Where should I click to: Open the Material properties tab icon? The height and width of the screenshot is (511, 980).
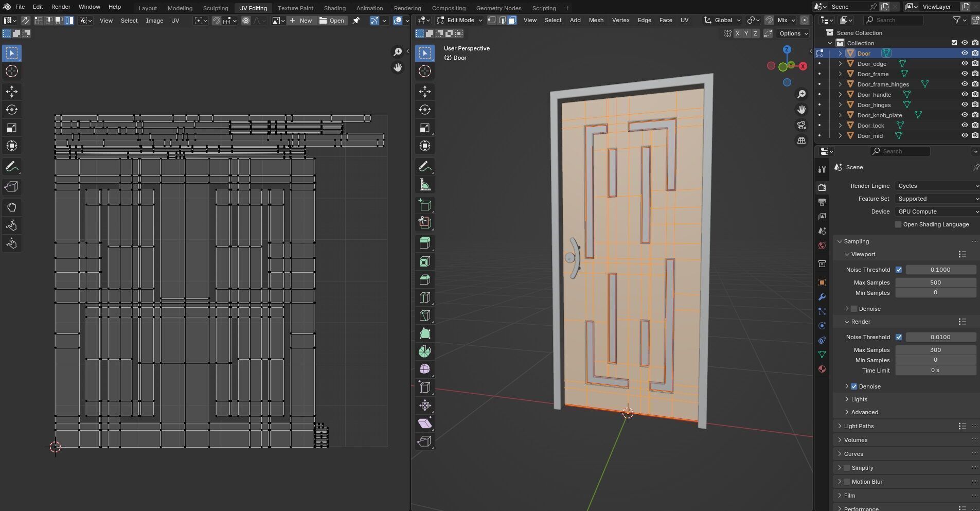(x=822, y=369)
